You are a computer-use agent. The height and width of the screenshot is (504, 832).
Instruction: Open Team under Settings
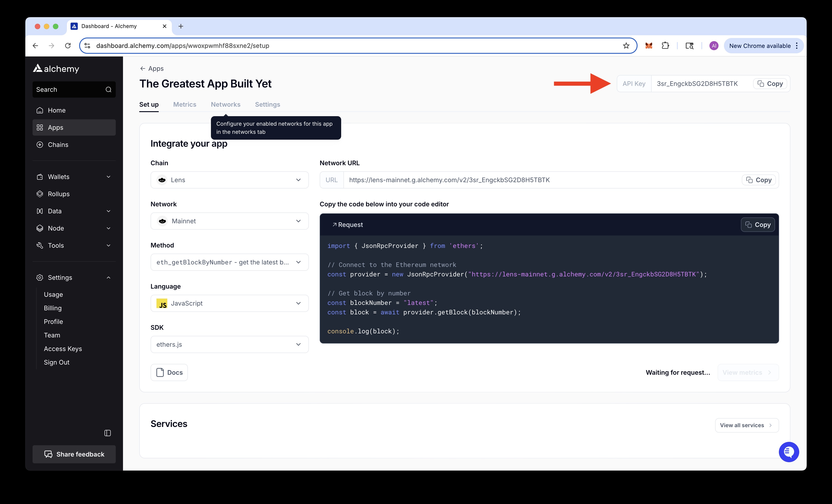pyautogui.click(x=52, y=335)
